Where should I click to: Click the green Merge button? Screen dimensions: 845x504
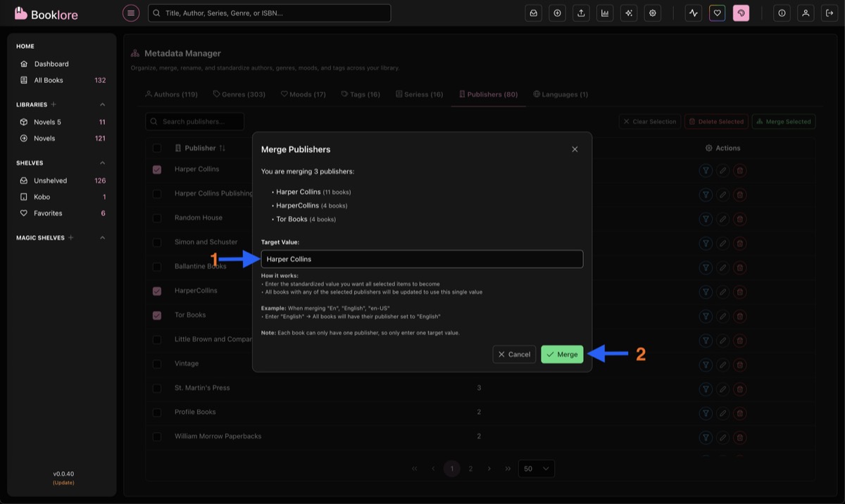point(562,355)
